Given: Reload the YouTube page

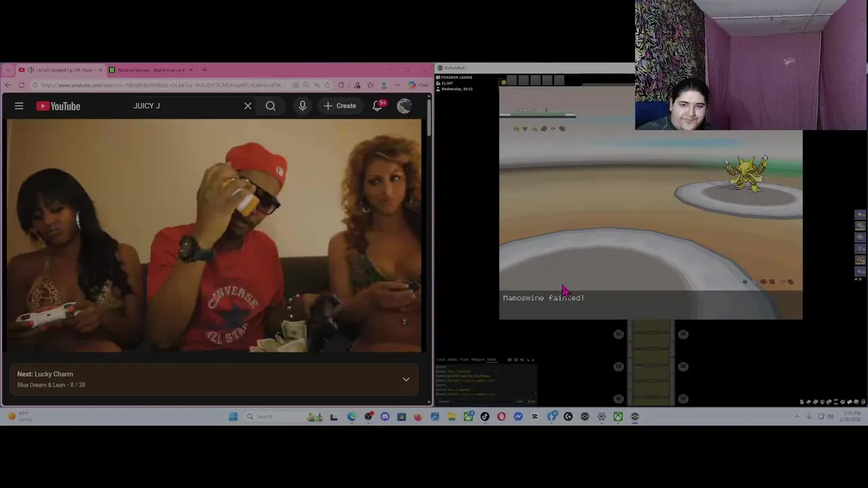Looking at the screenshot, I should [x=22, y=85].
